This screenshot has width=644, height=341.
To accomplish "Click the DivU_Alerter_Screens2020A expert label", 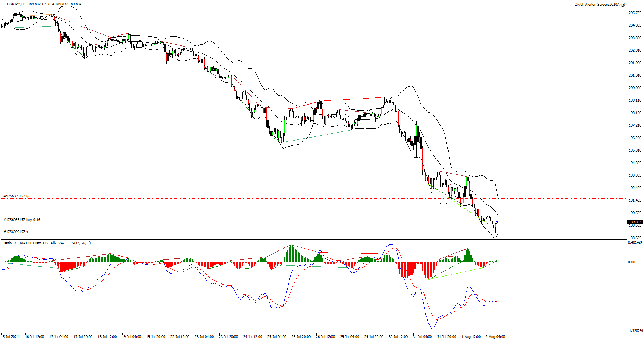I will (x=597, y=5).
